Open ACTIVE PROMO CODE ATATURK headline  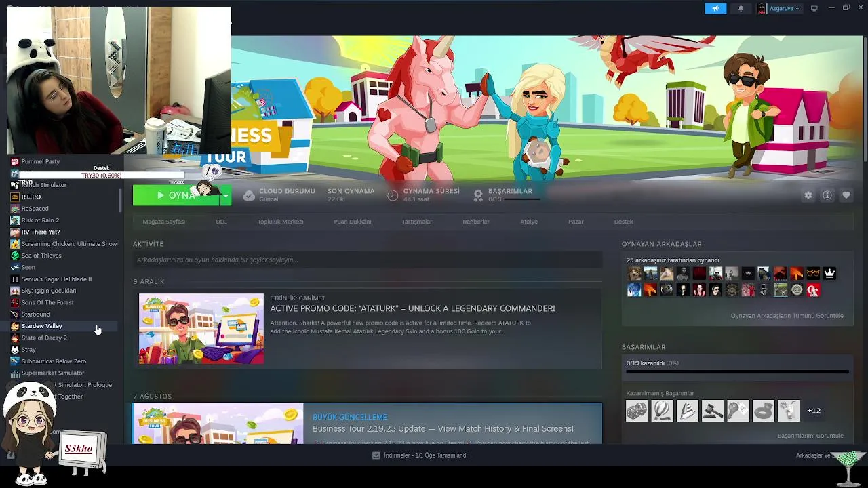click(x=412, y=308)
